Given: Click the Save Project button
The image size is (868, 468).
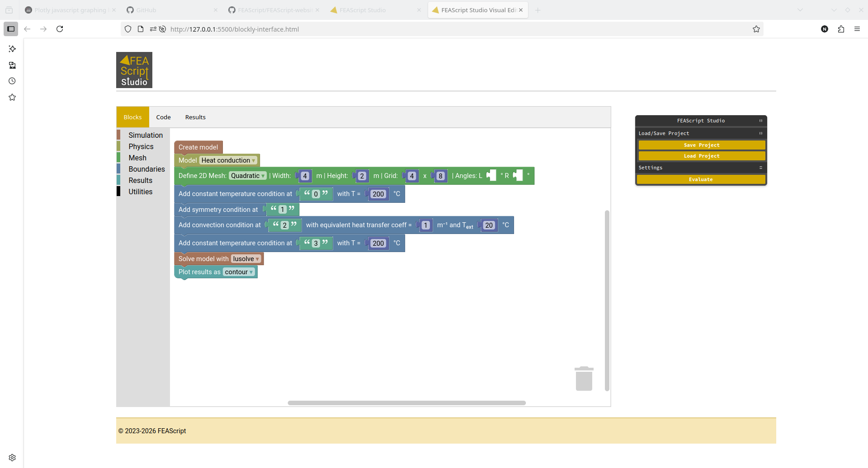Looking at the screenshot, I should tap(702, 145).
